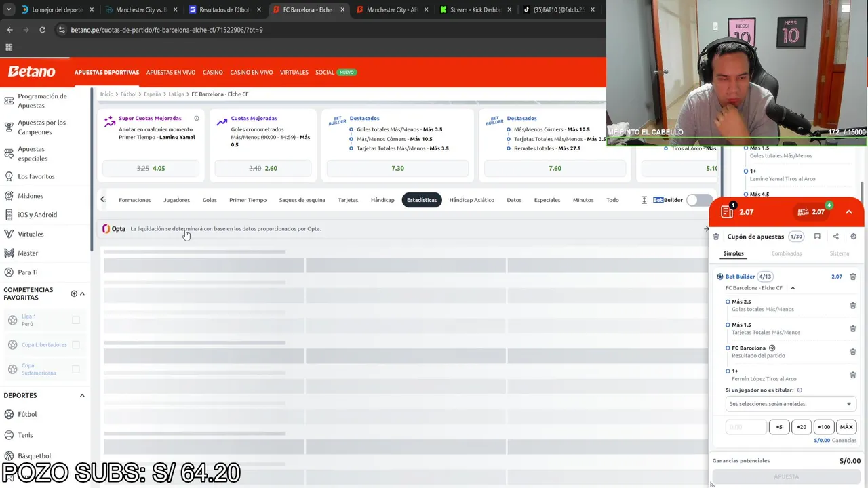Add a favorite competition with plus icon

pos(74,293)
